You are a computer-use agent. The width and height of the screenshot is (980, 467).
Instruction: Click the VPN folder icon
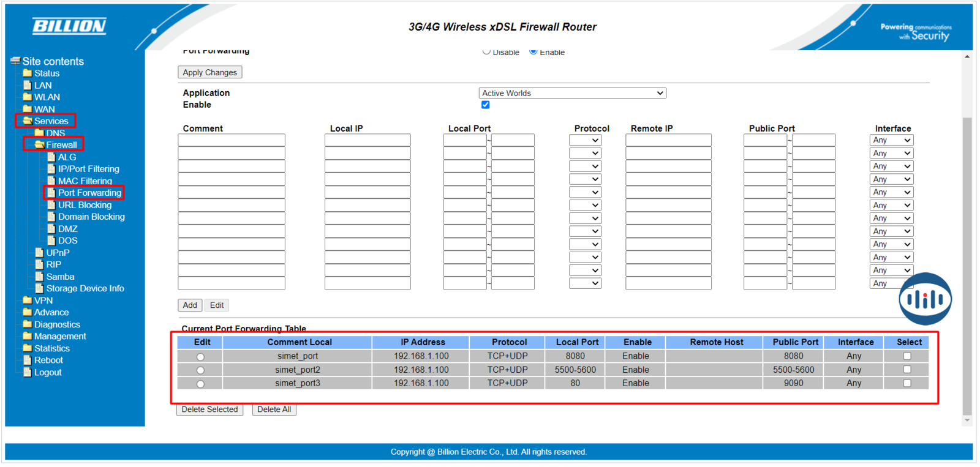pos(27,301)
